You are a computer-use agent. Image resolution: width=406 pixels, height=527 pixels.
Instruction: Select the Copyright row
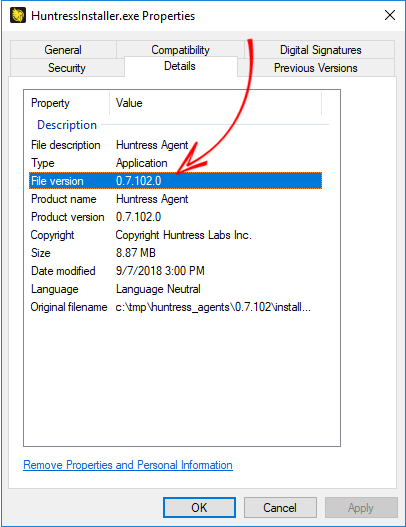(175, 235)
